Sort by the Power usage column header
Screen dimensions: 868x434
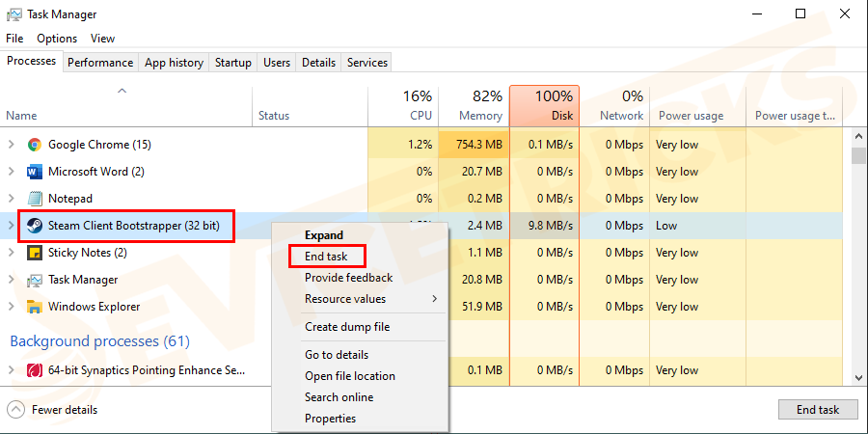pos(698,106)
